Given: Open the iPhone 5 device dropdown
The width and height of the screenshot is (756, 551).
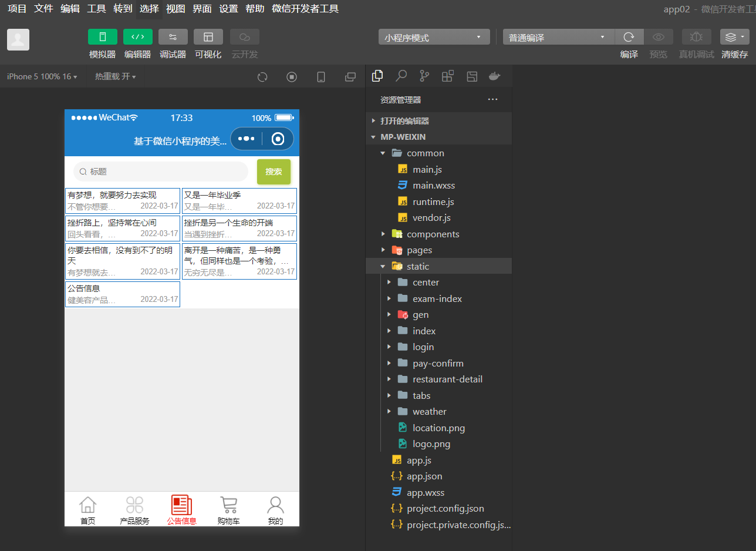Looking at the screenshot, I should pyautogui.click(x=42, y=76).
